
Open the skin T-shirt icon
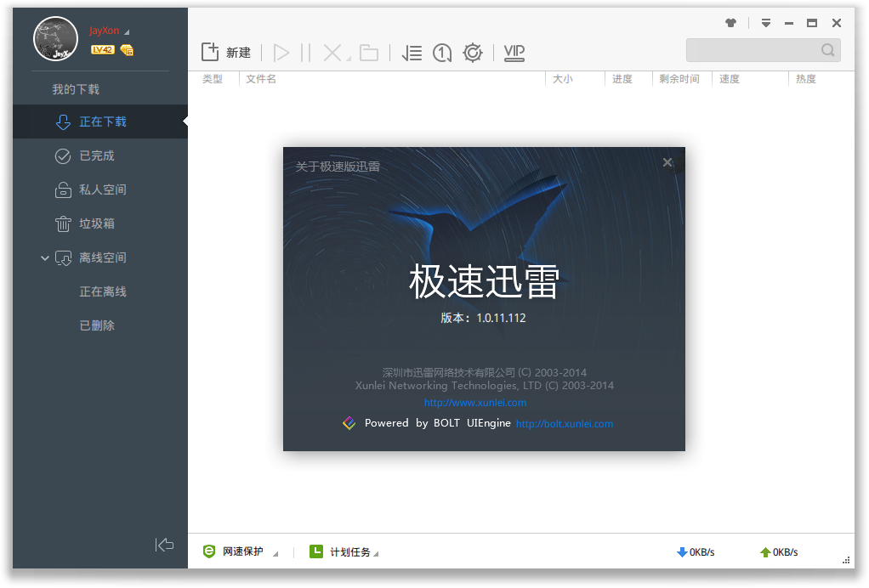tap(731, 23)
